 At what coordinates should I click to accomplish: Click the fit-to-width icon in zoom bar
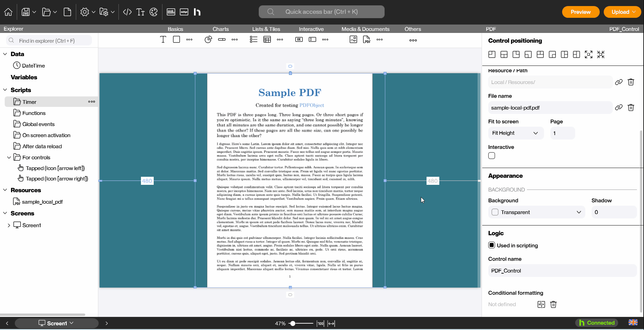click(x=331, y=324)
